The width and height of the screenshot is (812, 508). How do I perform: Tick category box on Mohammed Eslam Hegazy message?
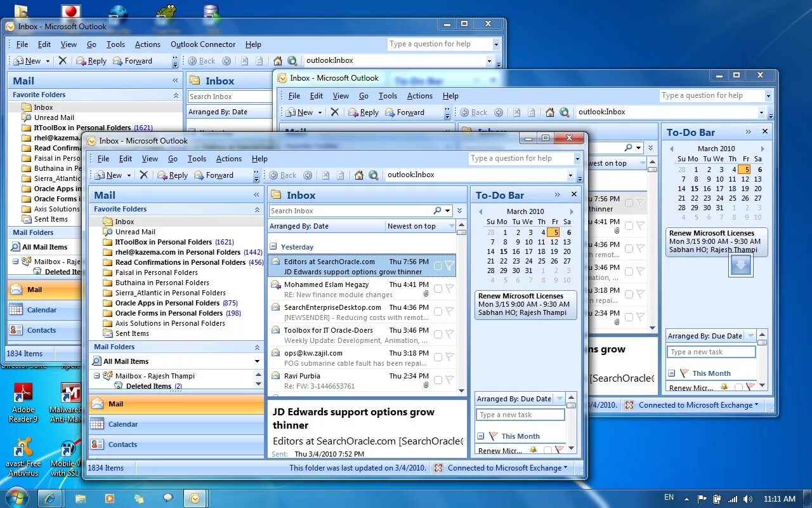click(x=438, y=289)
